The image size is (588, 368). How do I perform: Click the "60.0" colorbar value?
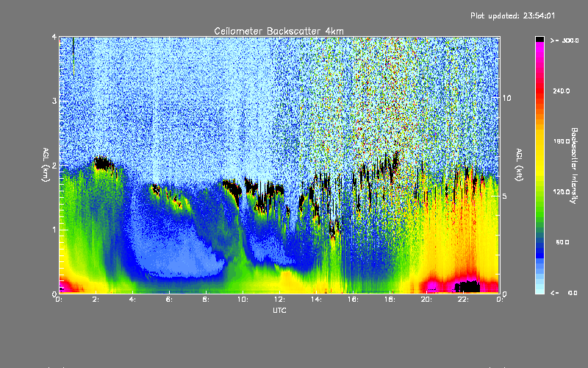(562, 242)
